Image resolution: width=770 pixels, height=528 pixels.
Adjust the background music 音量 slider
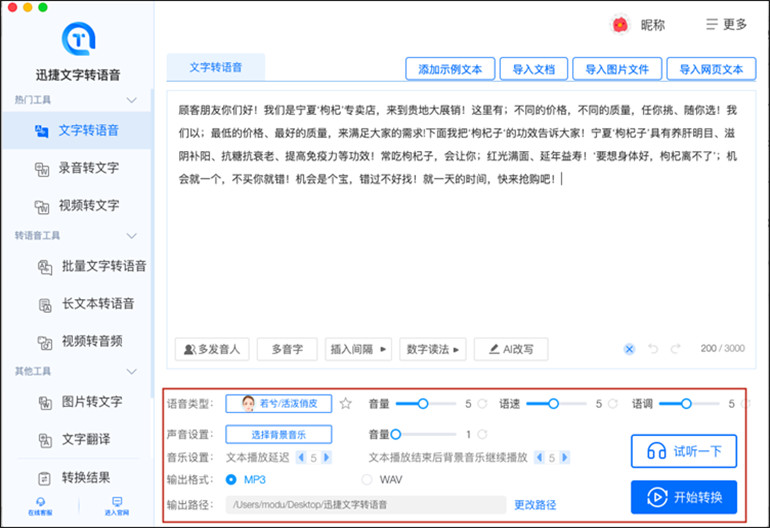click(423, 434)
